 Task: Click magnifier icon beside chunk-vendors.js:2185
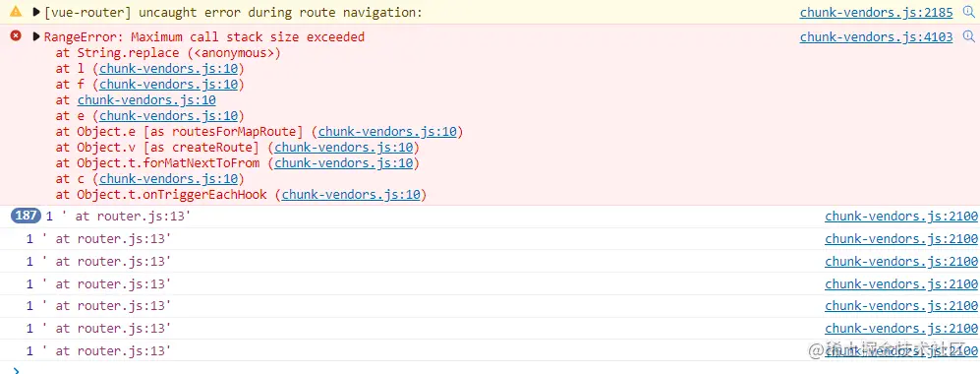pyautogui.click(x=969, y=12)
